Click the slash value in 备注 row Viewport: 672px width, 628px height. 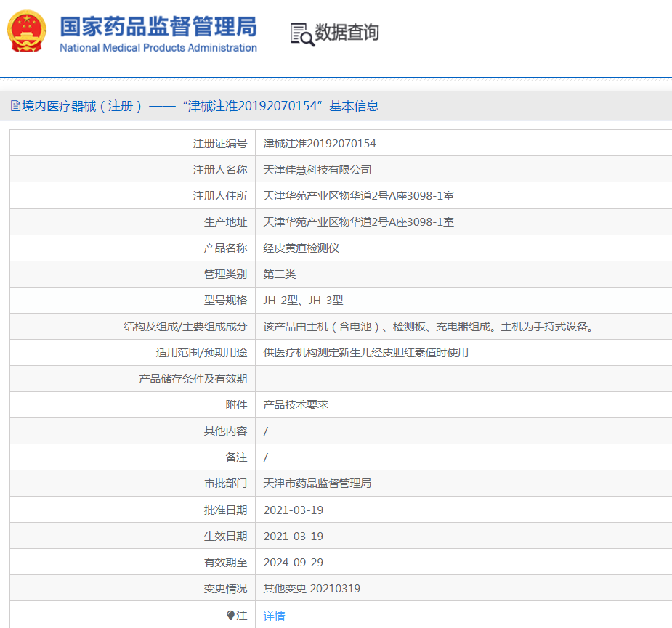coord(266,457)
